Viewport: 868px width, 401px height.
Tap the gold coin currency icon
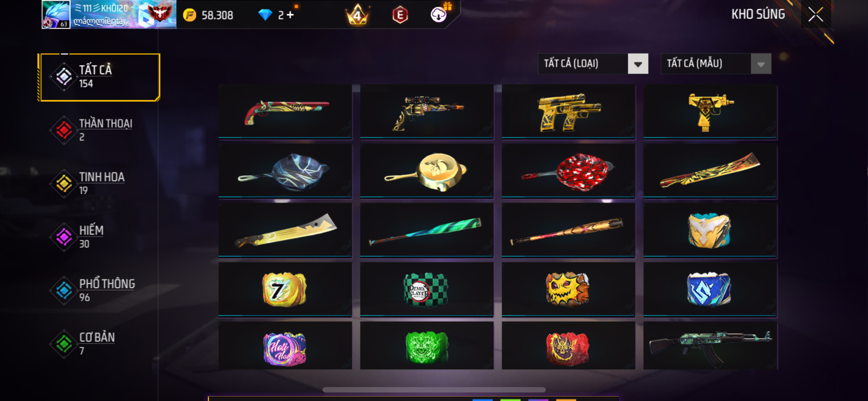pos(190,15)
